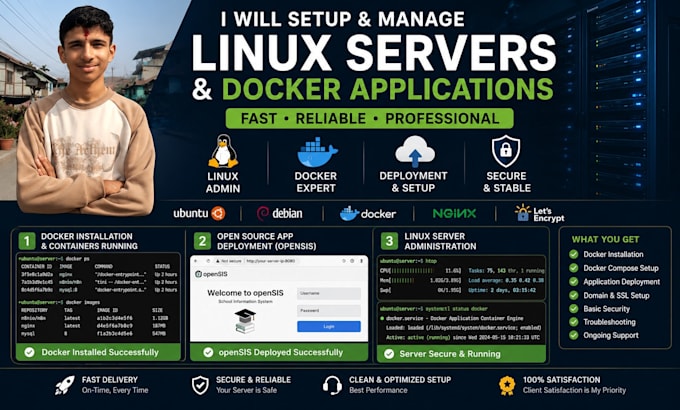Image resolution: width=680 pixels, height=410 pixels.
Task: Click the green check next to Docker Installation
Action: [x=574, y=254]
